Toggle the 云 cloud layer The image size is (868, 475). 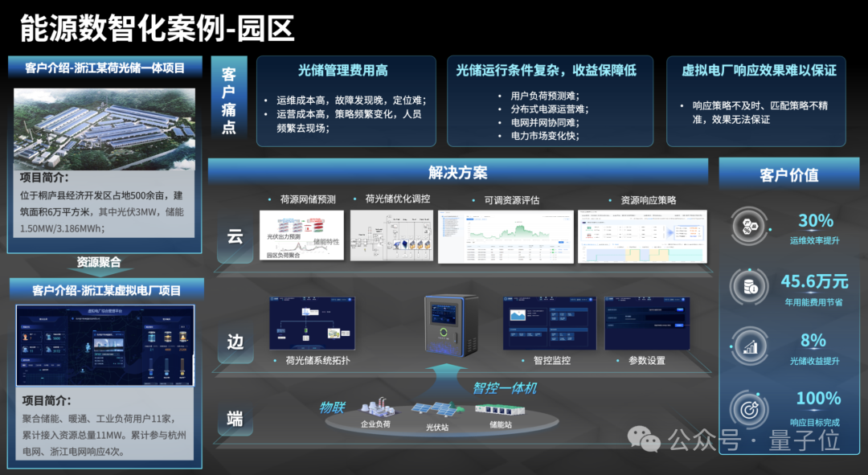(234, 235)
